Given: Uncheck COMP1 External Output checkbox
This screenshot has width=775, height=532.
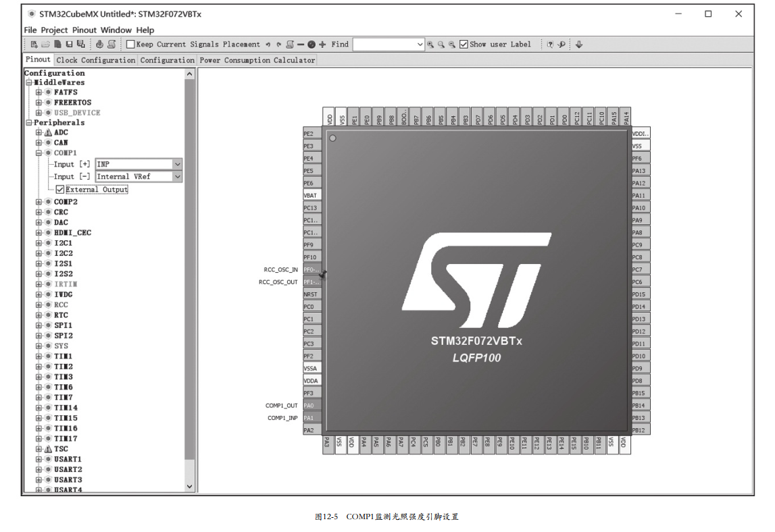Looking at the screenshot, I should [x=60, y=189].
